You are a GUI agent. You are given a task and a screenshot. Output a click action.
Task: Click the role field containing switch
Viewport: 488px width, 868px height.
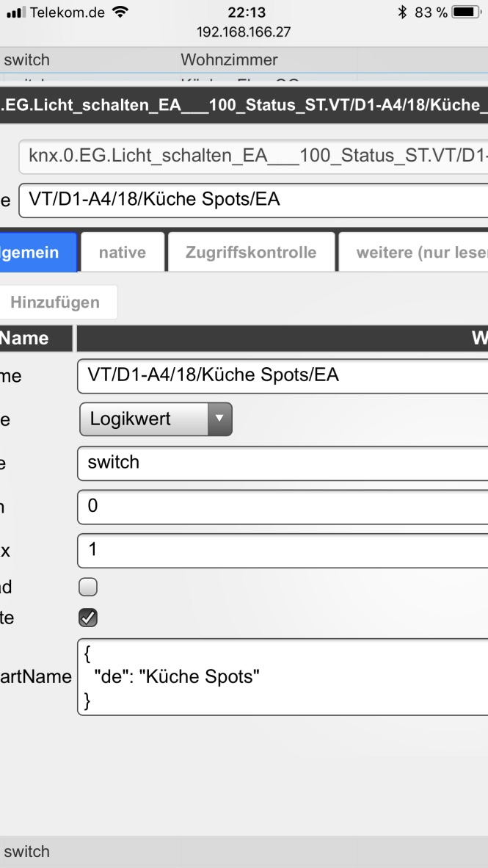pyautogui.click(x=283, y=463)
